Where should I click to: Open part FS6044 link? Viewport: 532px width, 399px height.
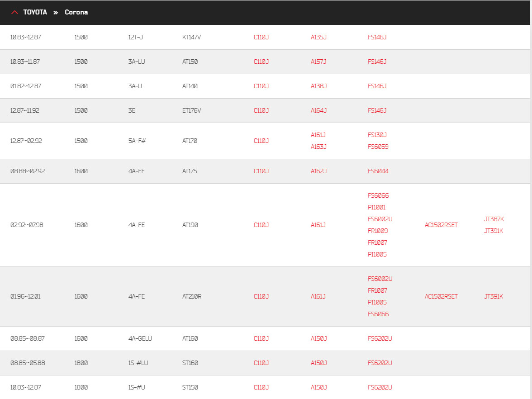[x=378, y=171]
